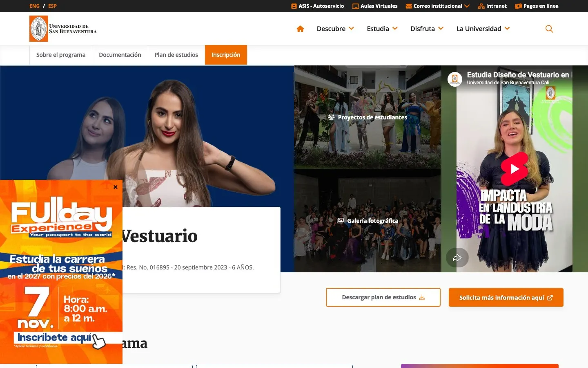This screenshot has height=368, width=588.
Task: Click Descargar plan de estudios button
Action: click(383, 297)
